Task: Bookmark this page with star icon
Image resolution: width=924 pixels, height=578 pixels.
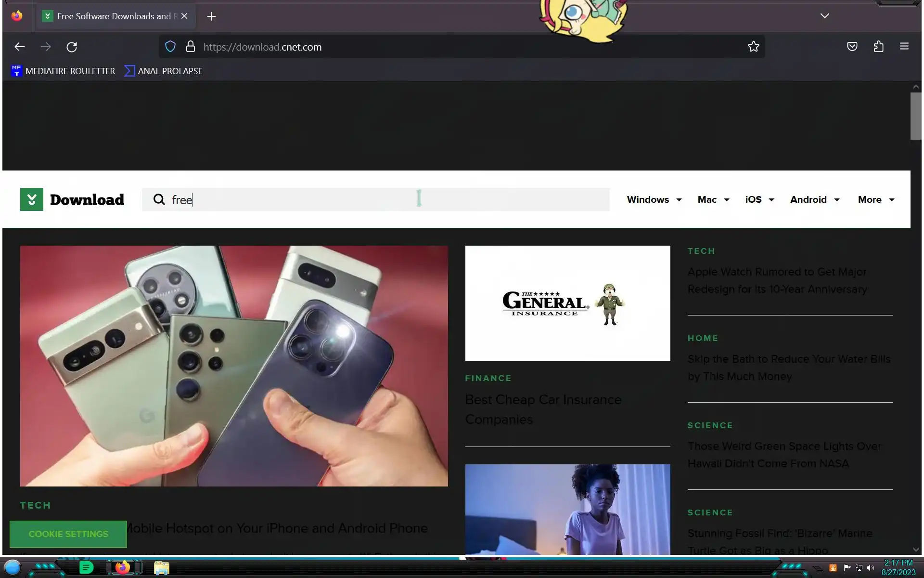Action: (x=753, y=47)
